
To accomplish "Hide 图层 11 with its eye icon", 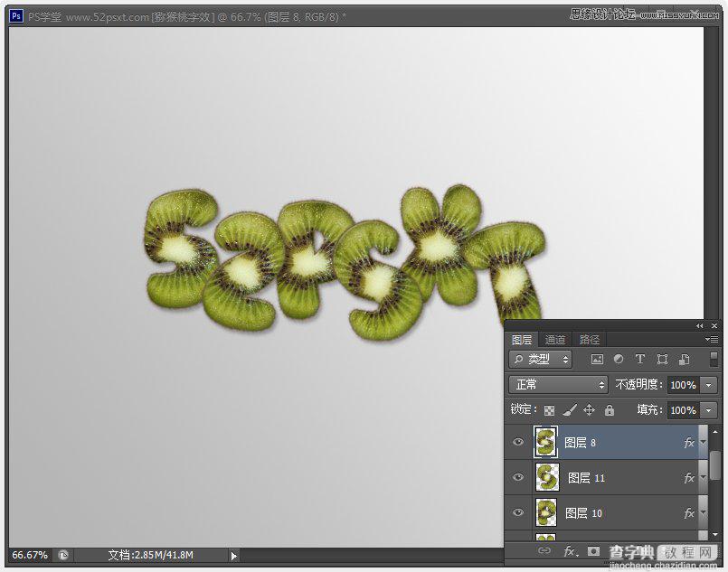I will (518, 477).
